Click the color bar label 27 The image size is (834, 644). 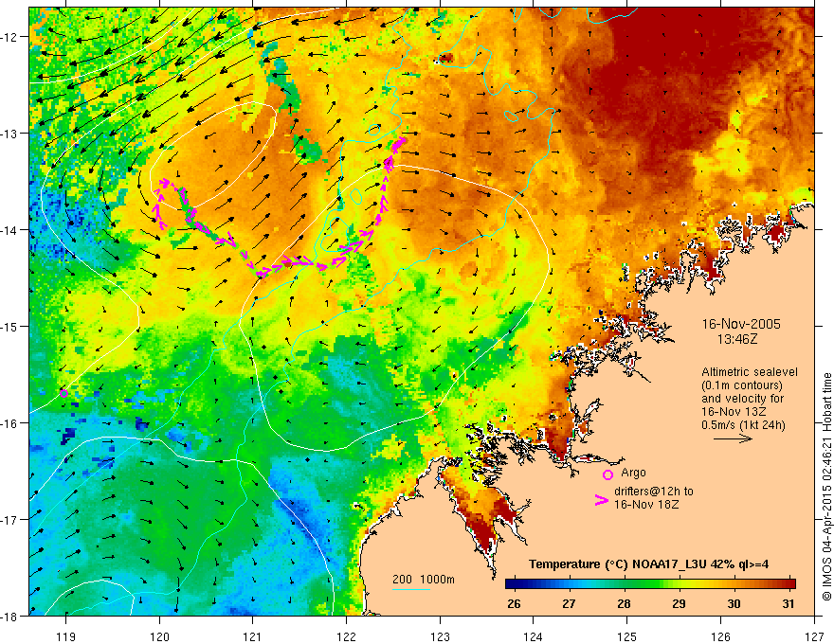[x=570, y=604]
